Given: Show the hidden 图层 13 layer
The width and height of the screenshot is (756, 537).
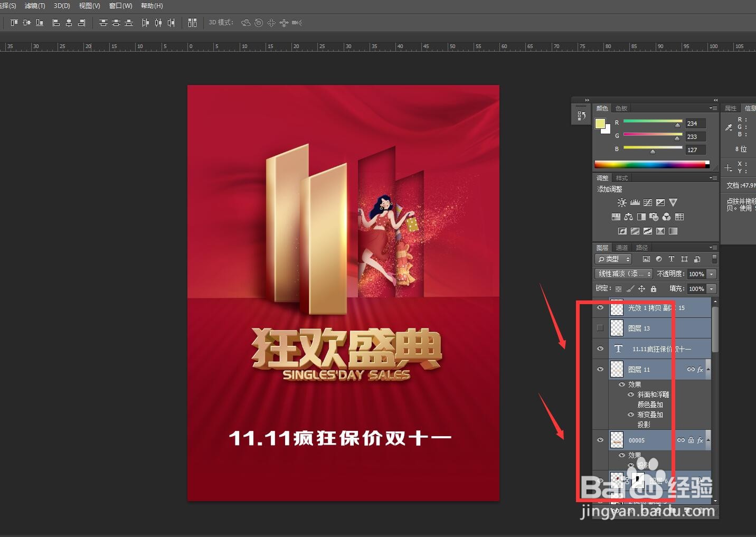Looking at the screenshot, I should (600, 328).
